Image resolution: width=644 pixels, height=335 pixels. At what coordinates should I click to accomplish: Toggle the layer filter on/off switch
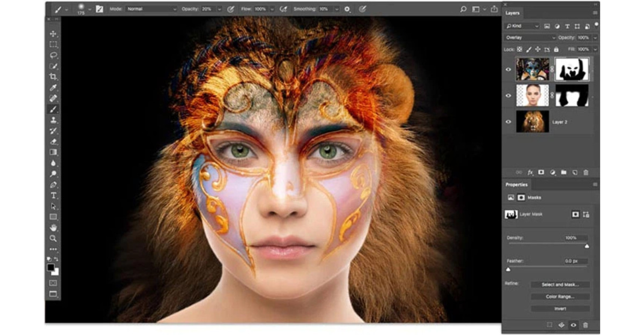point(597,24)
